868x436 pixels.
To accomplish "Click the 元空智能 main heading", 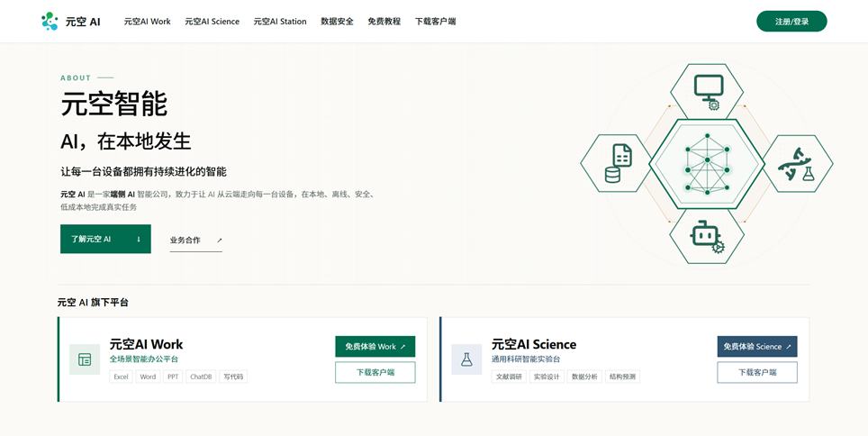I will click(114, 104).
